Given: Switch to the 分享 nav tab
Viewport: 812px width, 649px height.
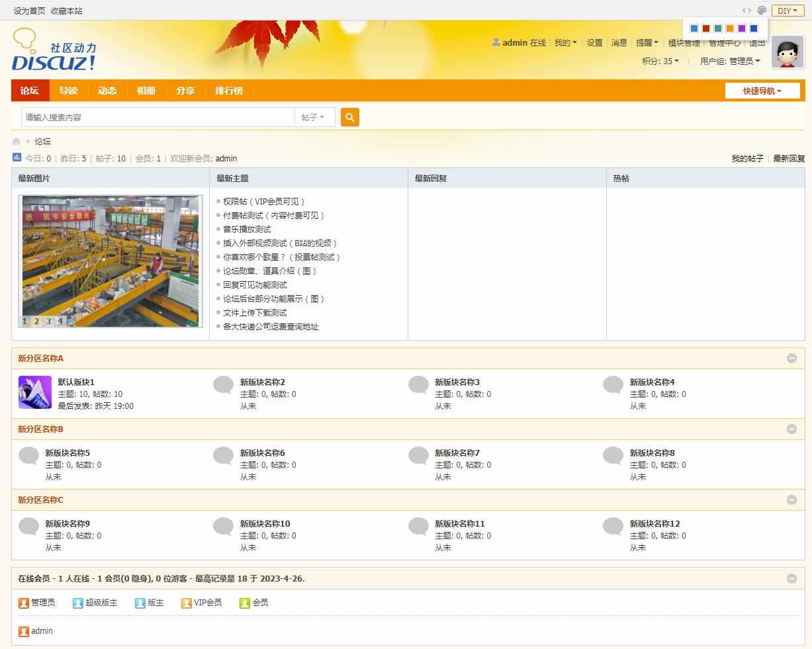Looking at the screenshot, I should 185,91.
